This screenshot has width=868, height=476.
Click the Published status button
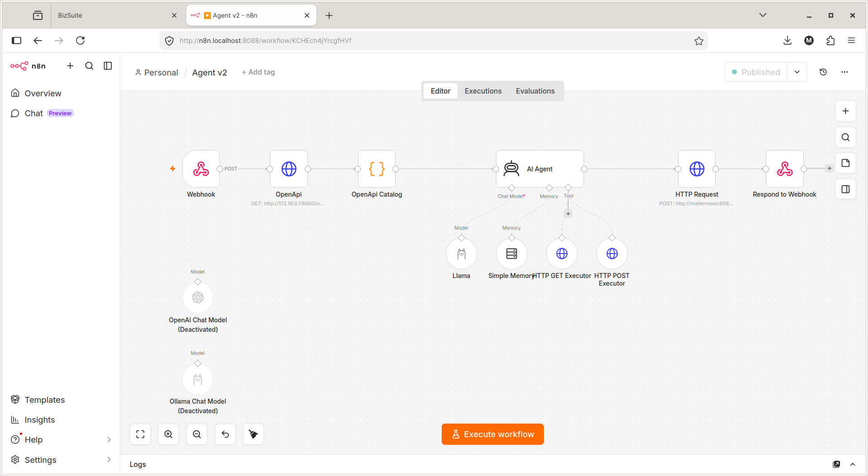[756, 72]
